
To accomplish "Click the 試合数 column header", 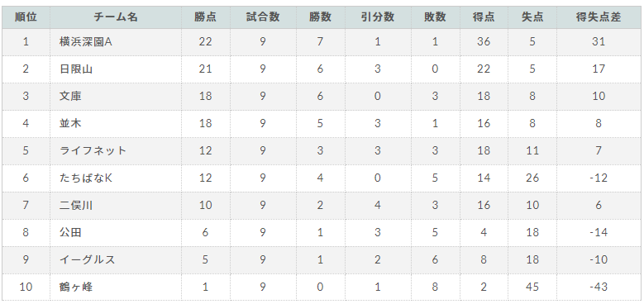I will 263,17.
